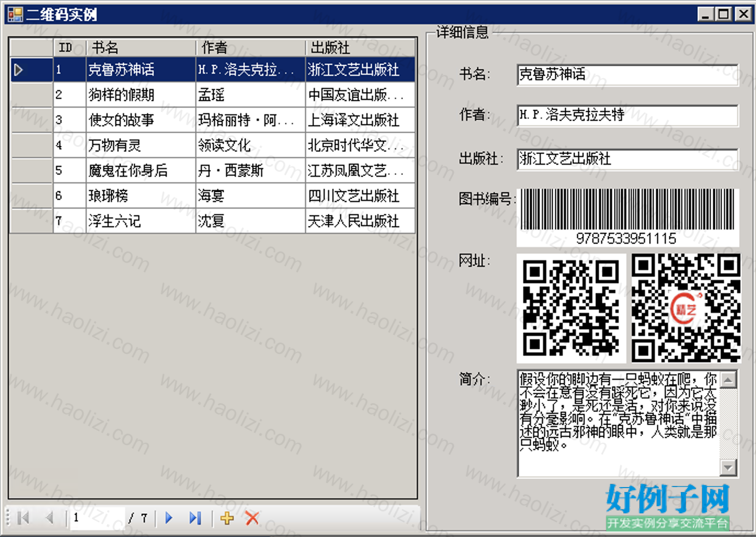This screenshot has height=537, width=756.
Task: Sort by the 作者 column header
Action: pyautogui.click(x=251, y=48)
